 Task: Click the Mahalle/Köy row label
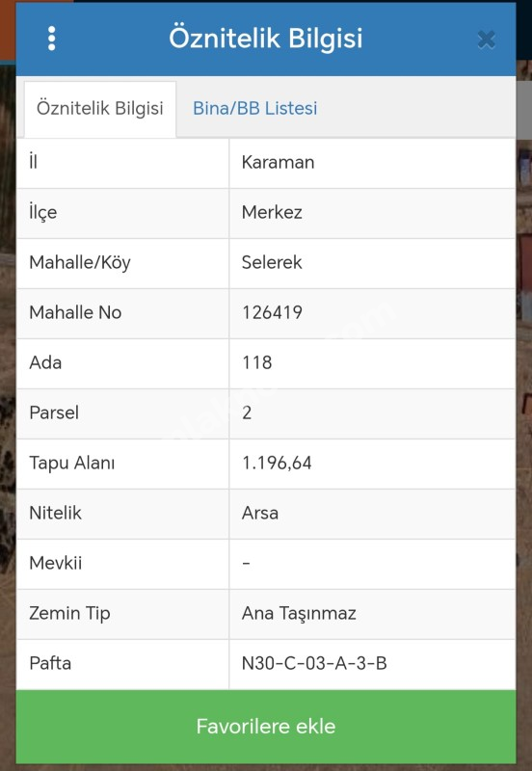tap(80, 263)
